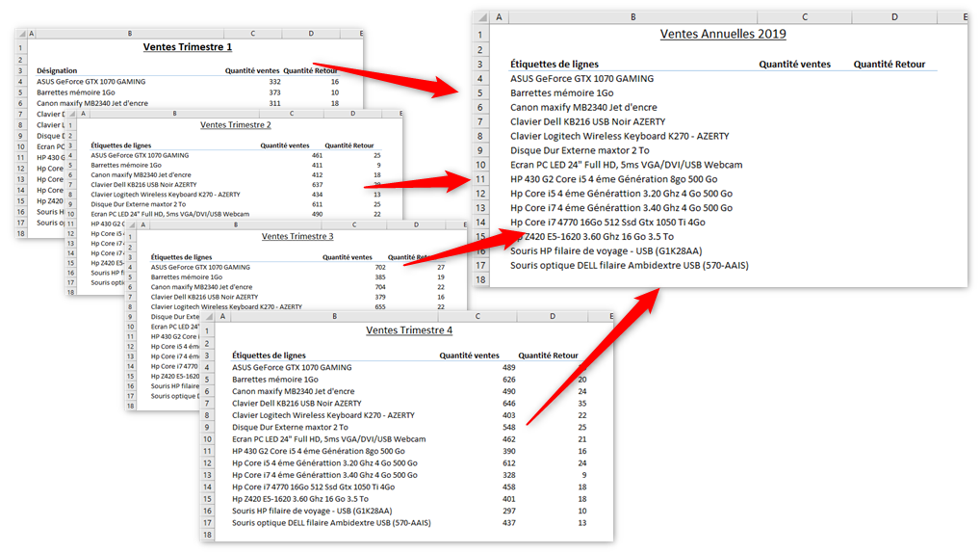Click 'Quantité ventes' header in Trimestre 4 sheet
This screenshot has width=980, height=553.
[470, 355]
